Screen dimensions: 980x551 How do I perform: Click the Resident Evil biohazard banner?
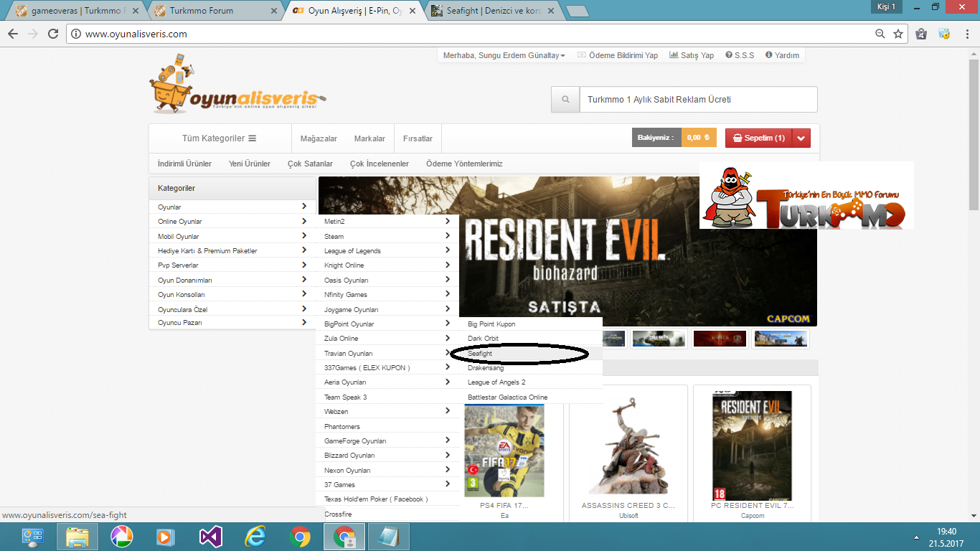567,251
